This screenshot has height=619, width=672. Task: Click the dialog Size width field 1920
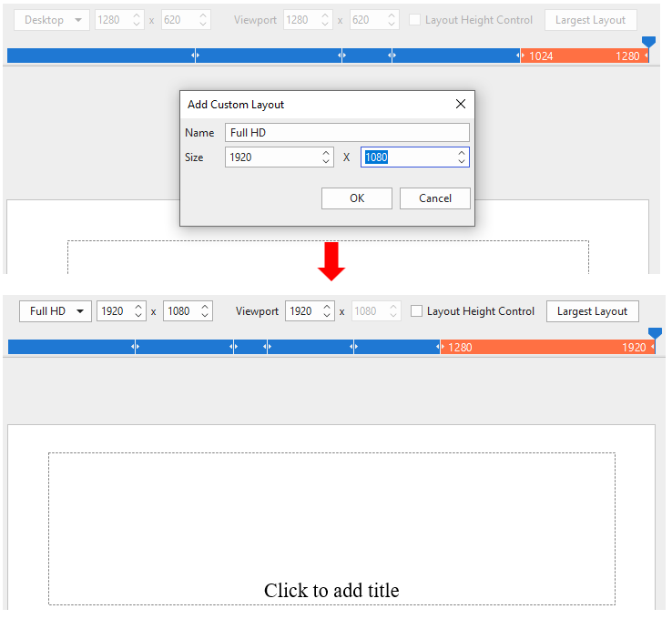pos(271,157)
